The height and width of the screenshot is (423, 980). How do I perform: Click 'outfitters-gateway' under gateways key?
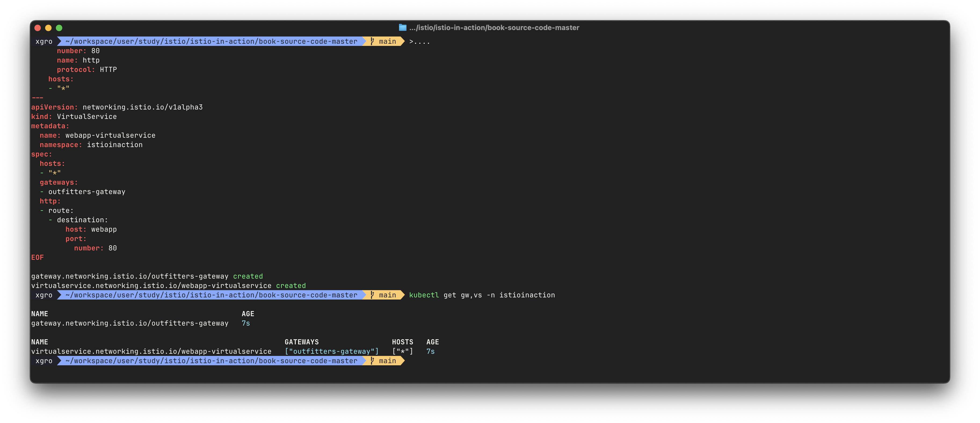point(87,192)
